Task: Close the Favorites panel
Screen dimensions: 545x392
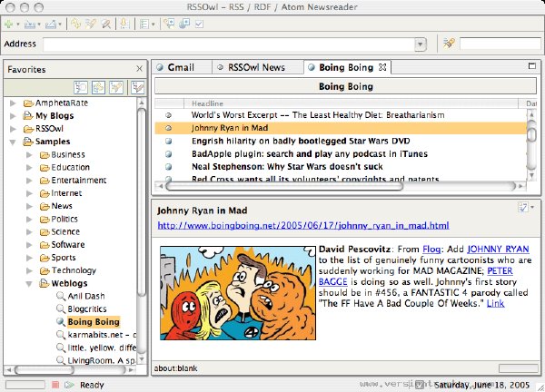Action: click(x=139, y=69)
